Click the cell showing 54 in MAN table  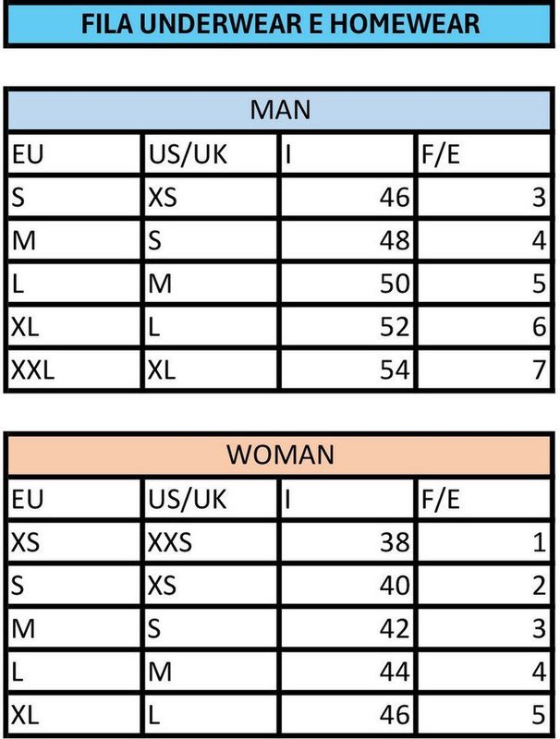pyautogui.click(x=347, y=369)
